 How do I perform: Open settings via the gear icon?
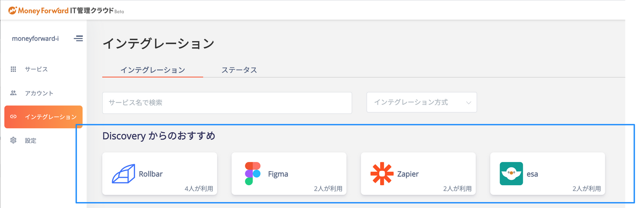coord(13,140)
